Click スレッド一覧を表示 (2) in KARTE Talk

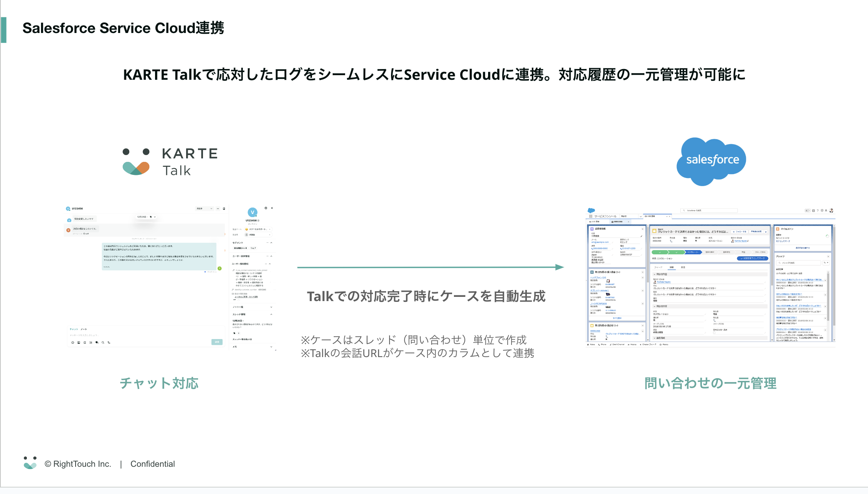[x=243, y=339]
